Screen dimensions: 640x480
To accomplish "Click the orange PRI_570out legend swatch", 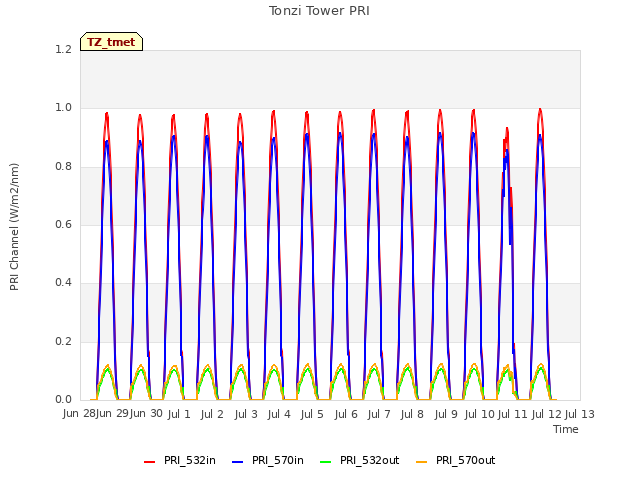I will (422, 462).
